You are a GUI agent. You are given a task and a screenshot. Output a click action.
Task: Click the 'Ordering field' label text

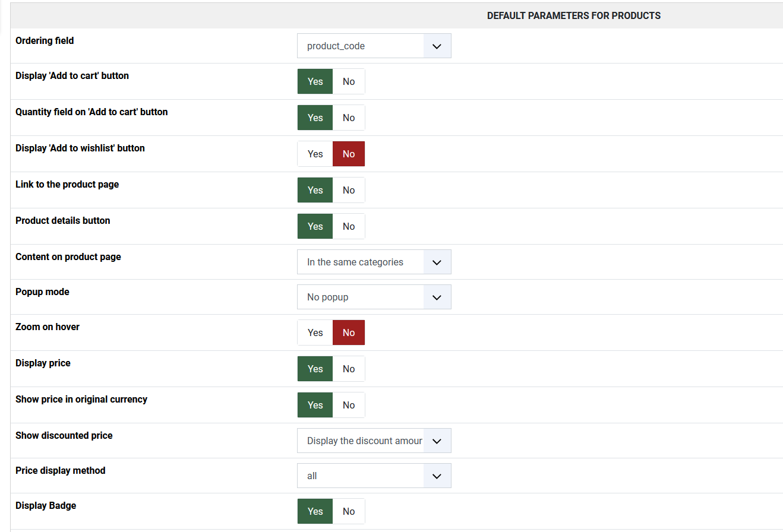45,40
